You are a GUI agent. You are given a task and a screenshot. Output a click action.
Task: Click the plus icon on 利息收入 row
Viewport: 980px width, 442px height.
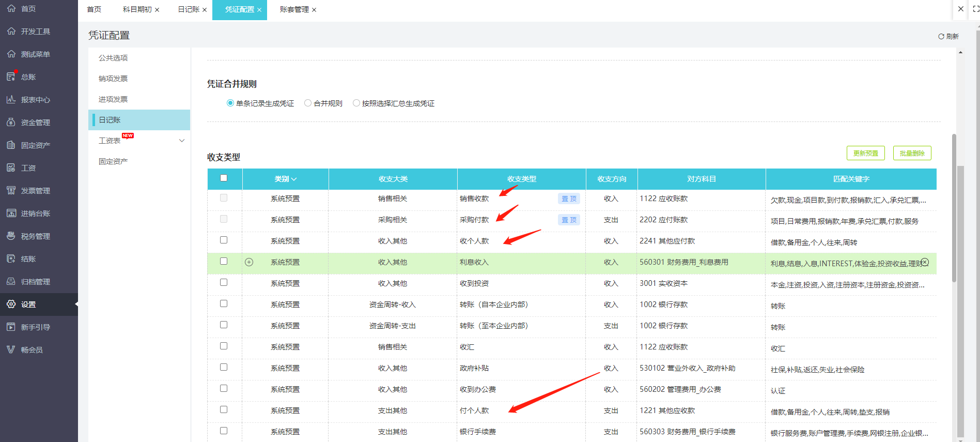tap(249, 262)
